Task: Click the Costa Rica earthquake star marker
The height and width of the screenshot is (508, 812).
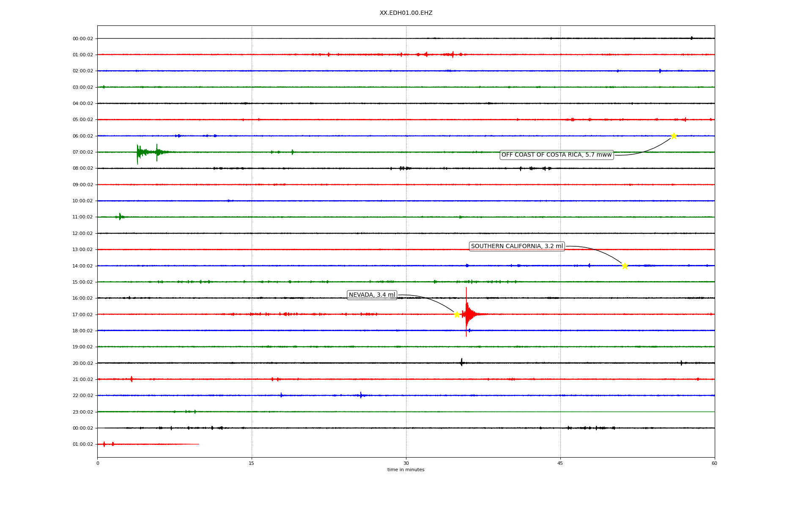Action: (x=674, y=136)
